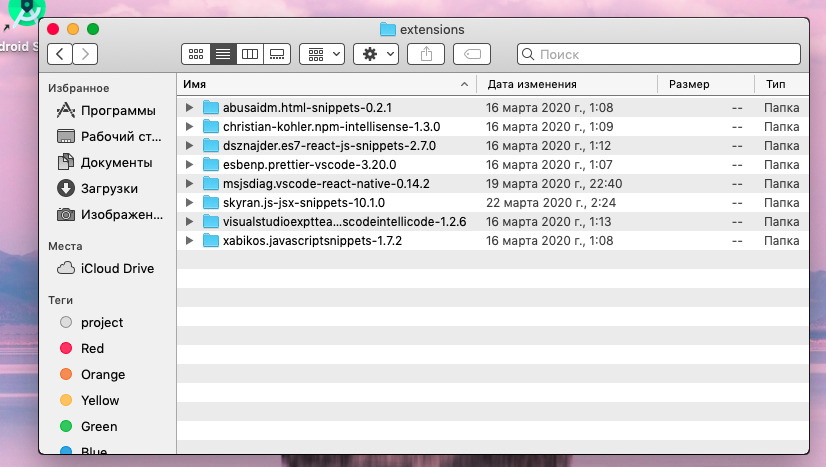The height and width of the screenshot is (467, 826).
Task: Click the share toolbar button
Action: tap(426, 54)
